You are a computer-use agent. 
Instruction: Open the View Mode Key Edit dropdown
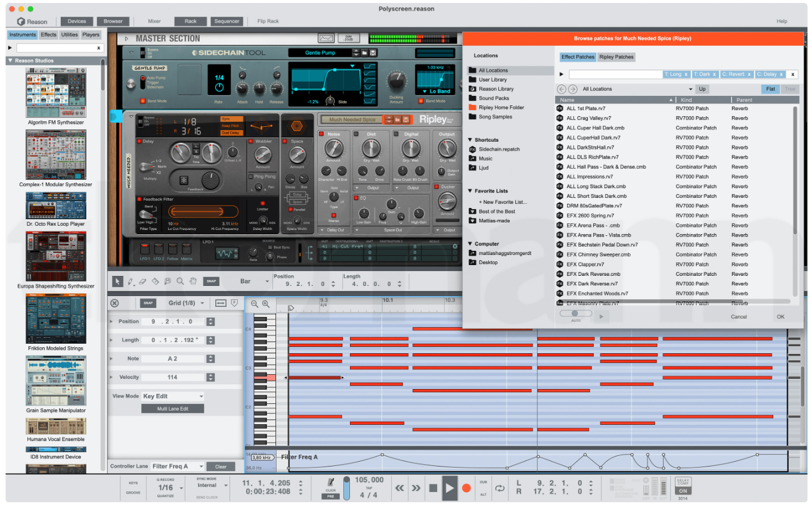[173, 396]
